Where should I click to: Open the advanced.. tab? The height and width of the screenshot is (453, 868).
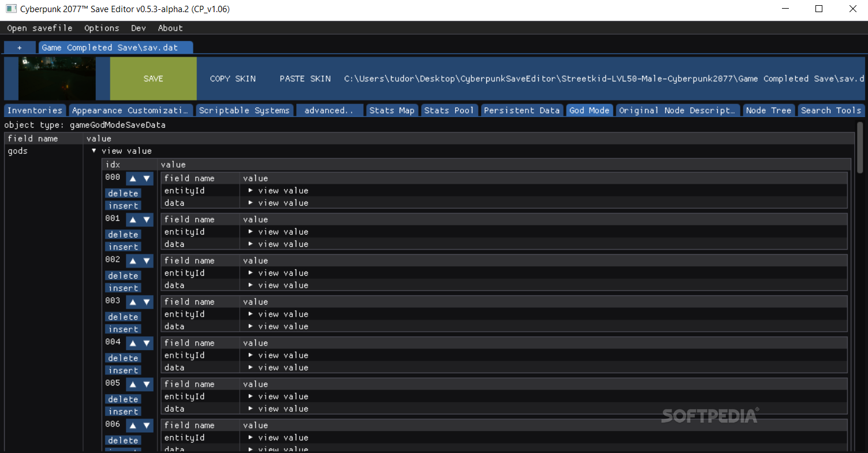pos(330,110)
